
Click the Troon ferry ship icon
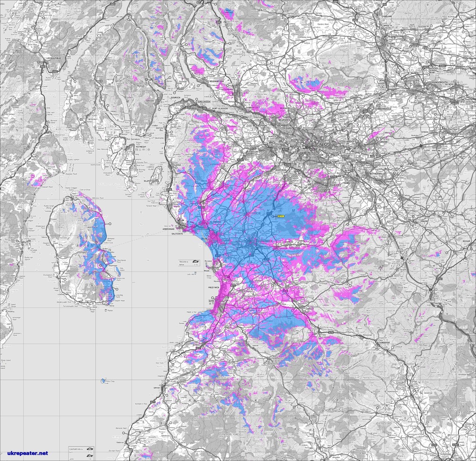tap(195, 262)
